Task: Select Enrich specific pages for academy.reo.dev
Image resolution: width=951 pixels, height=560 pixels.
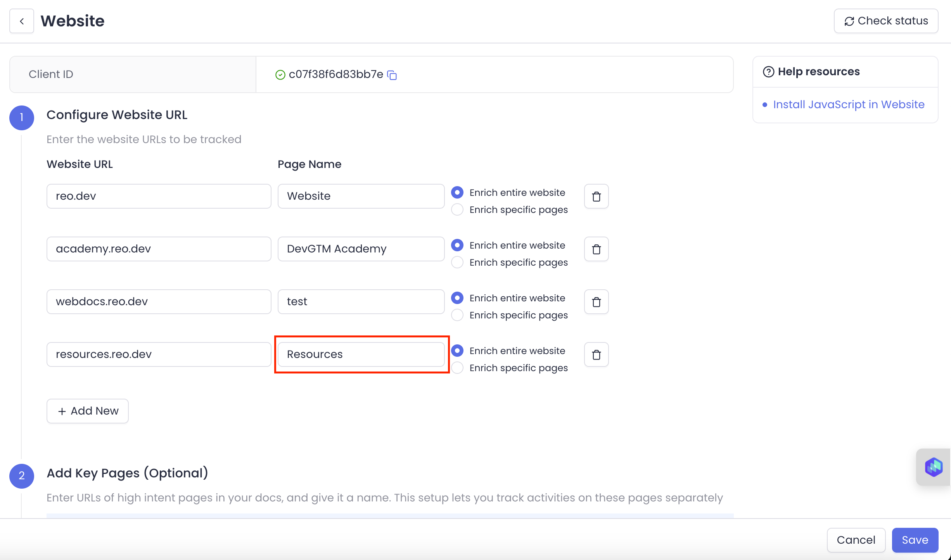Action: (457, 263)
